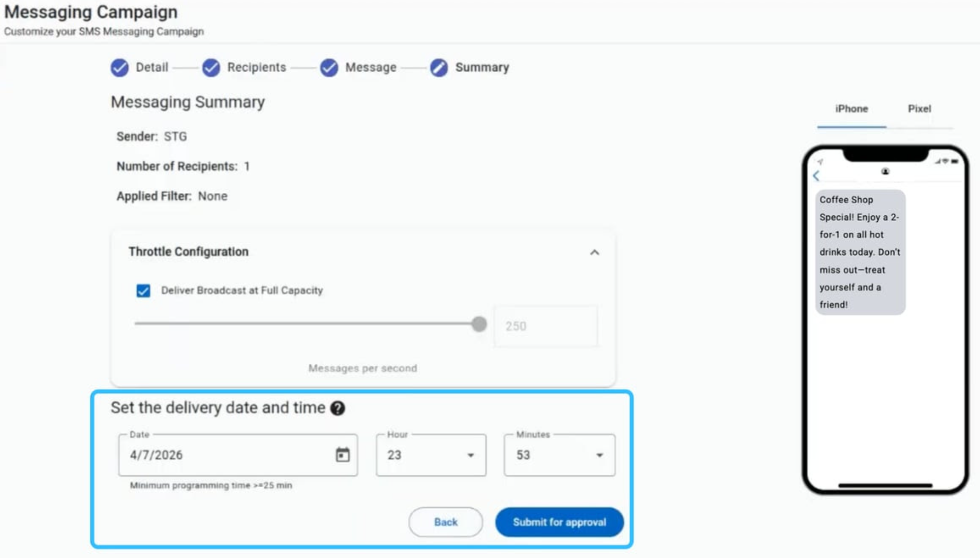Click the contact avatar in phone preview
980x558 pixels.
pyautogui.click(x=885, y=172)
